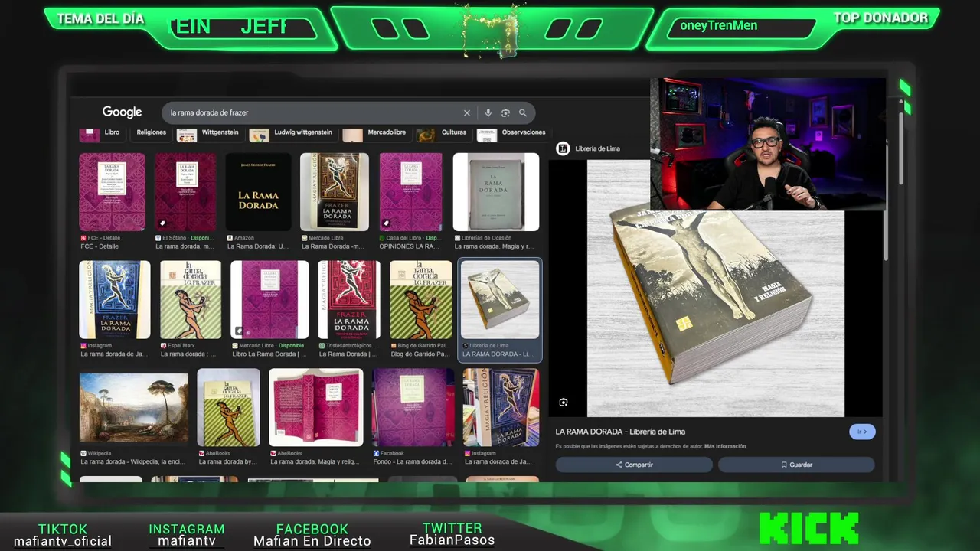Click the 'Fondo - La rama dorada d...' caption
Viewport: 980px width, 551px height.
click(x=412, y=461)
